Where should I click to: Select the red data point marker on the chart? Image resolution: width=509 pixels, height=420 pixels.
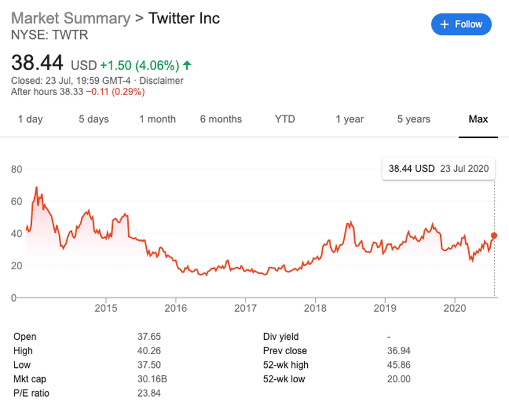pos(493,236)
